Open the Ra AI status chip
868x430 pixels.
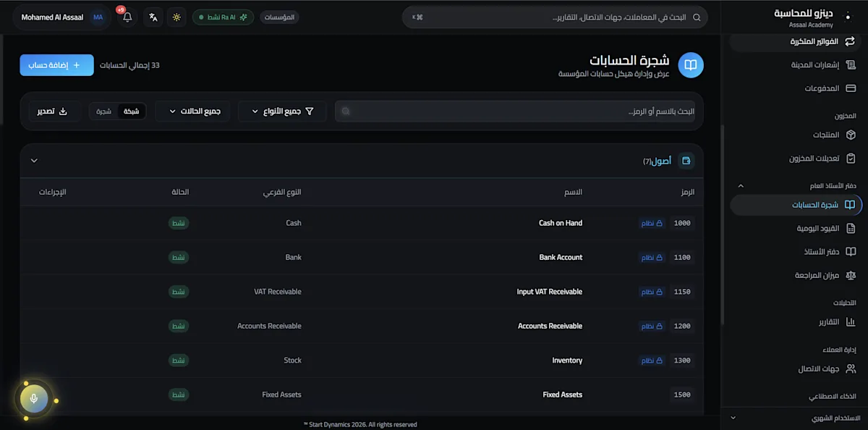tap(223, 17)
